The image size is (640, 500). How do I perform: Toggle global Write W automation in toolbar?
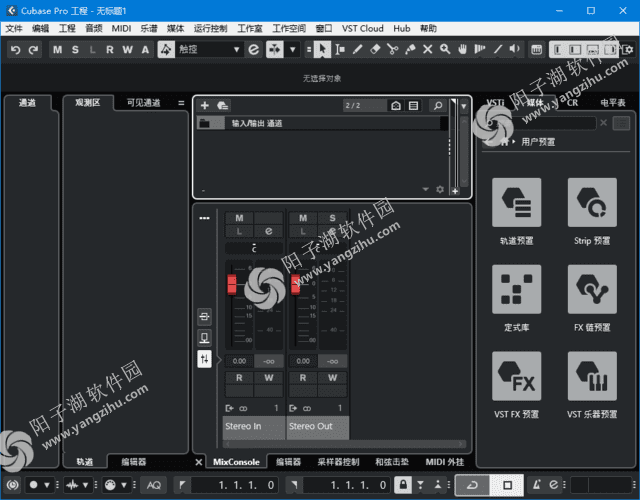tap(127, 49)
